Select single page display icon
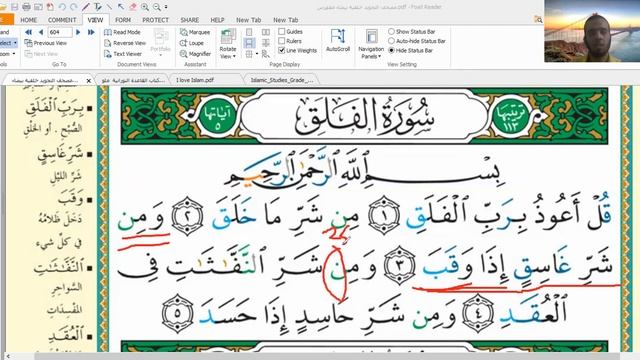The width and height of the screenshot is (640, 360). (249, 32)
